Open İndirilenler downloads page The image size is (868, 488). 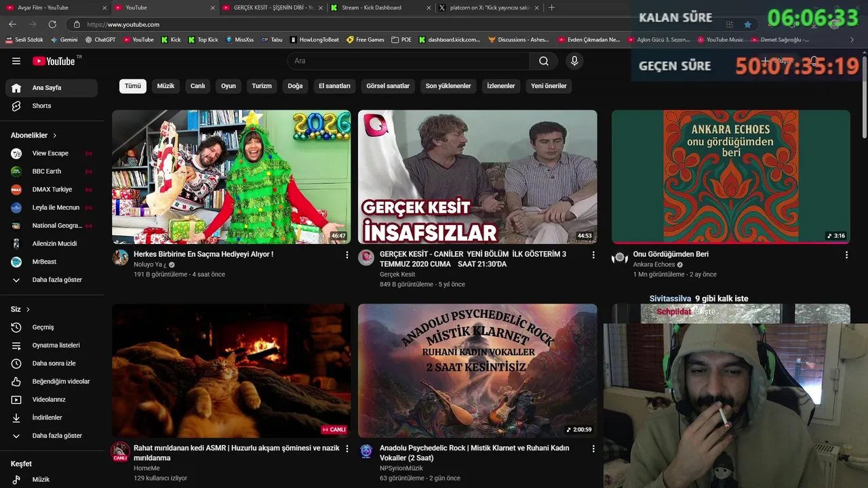tap(52, 418)
